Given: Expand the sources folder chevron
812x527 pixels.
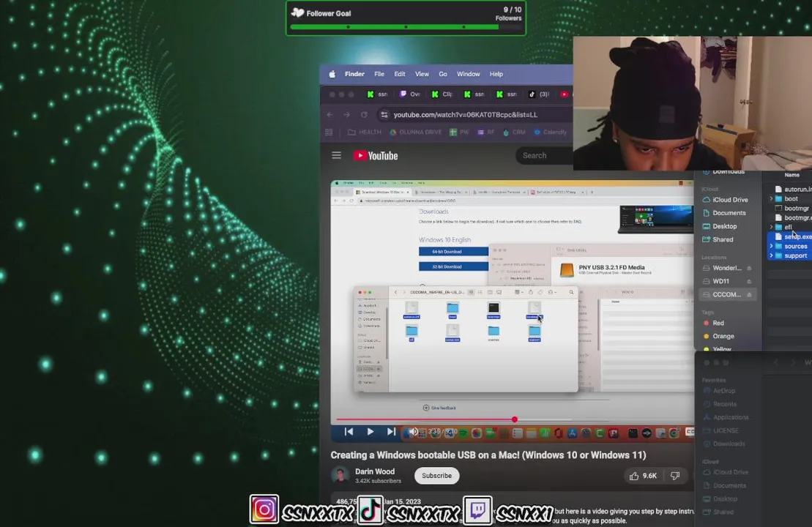Looking at the screenshot, I should (771, 247).
